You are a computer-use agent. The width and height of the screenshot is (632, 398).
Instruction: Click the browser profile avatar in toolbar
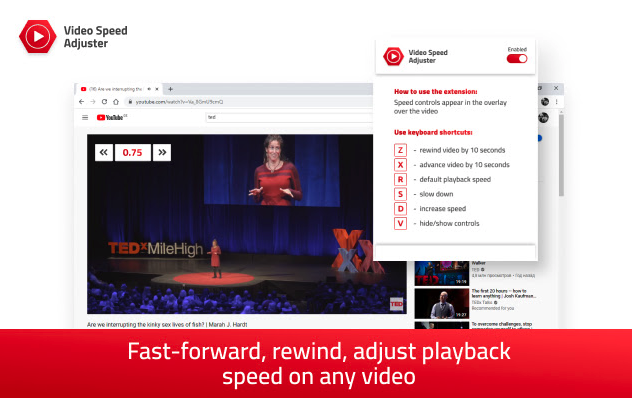[545, 102]
